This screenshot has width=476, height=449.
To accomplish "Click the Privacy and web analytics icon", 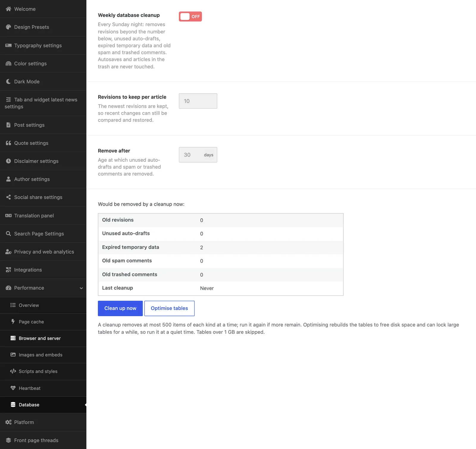I will point(8,252).
